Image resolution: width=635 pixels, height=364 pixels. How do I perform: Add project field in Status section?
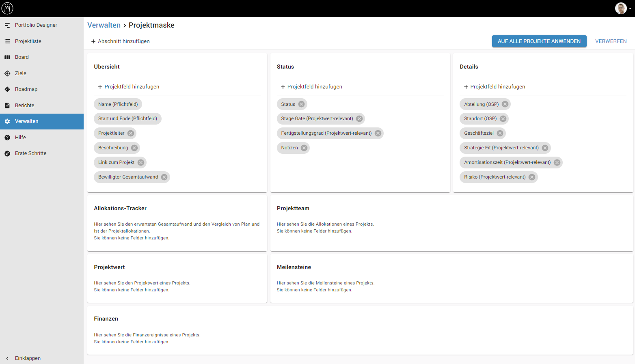point(311,87)
